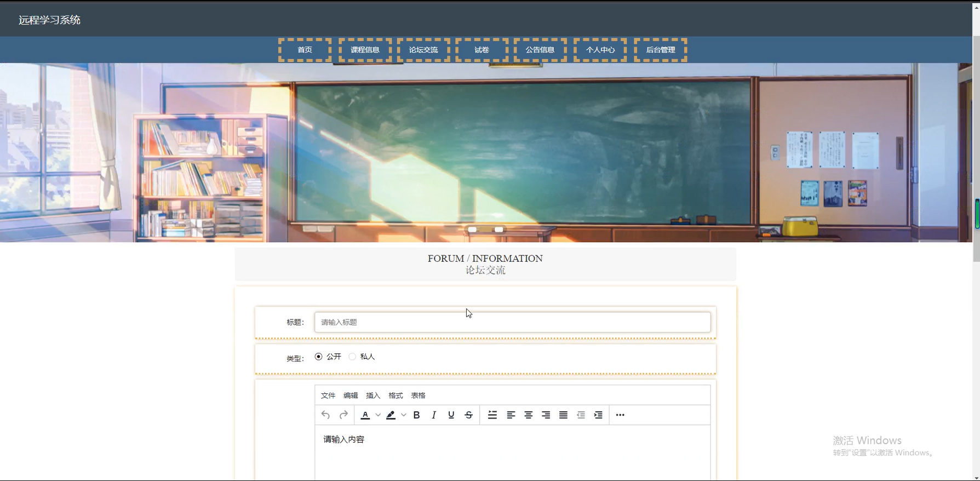Screen dimensions: 980x481
Task: Focus the 请输入标题 title input field
Action: pyautogui.click(x=512, y=322)
